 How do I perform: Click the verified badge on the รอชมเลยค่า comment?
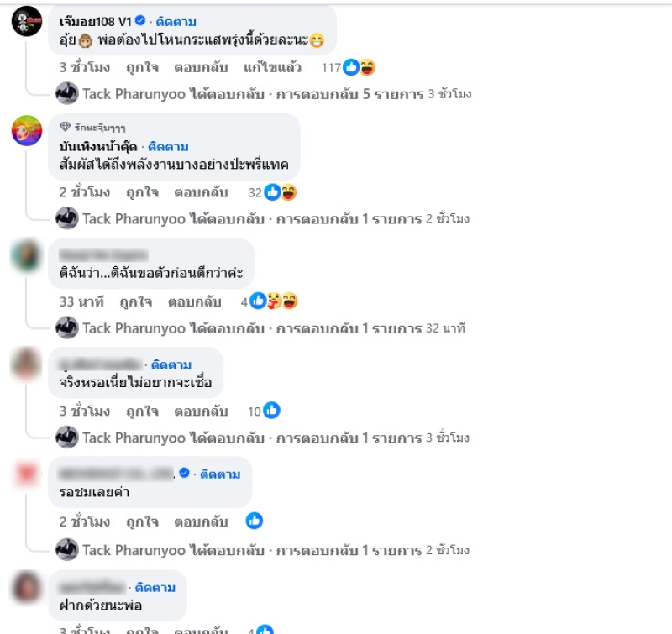[184, 473]
